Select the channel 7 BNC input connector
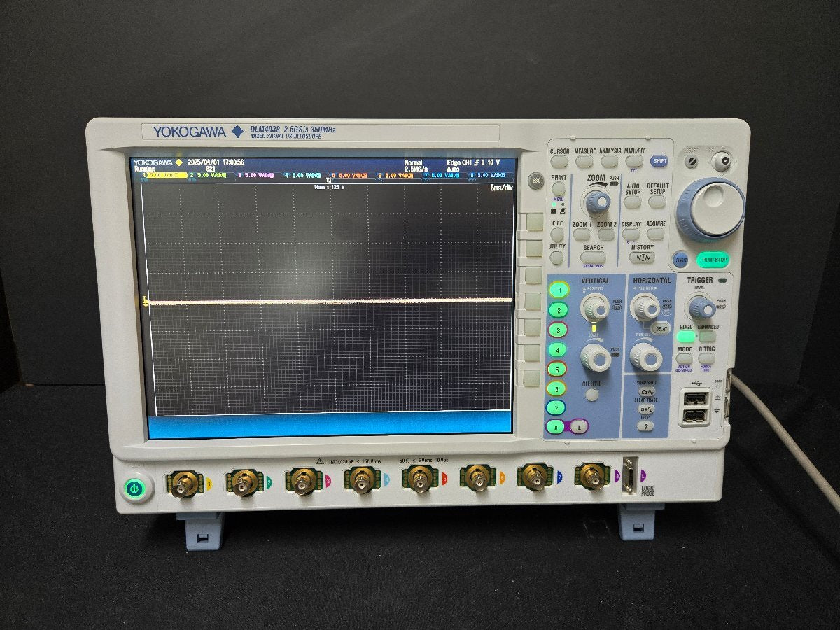This screenshot has height=630, width=840. pyautogui.click(x=535, y=477)
